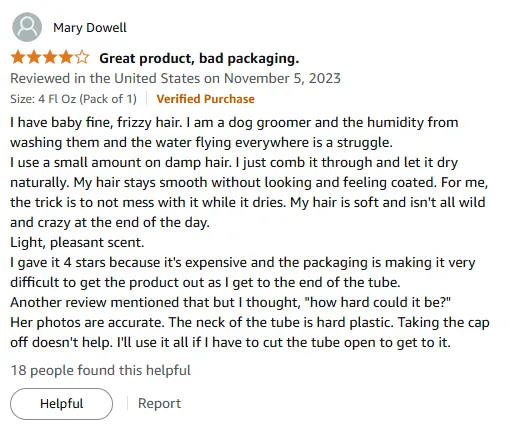Click the second filled orange rating star
This screenshot has height=430, width=520.
34,58
